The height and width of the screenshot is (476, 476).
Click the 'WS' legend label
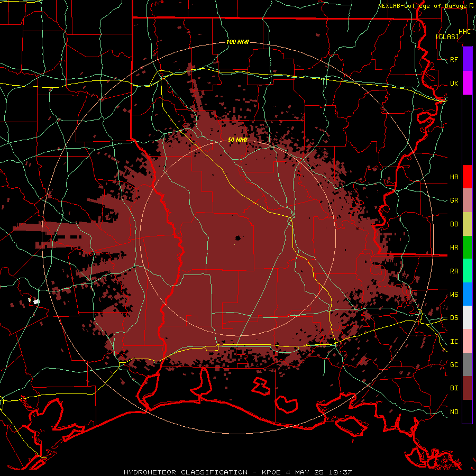click(454, 294)
